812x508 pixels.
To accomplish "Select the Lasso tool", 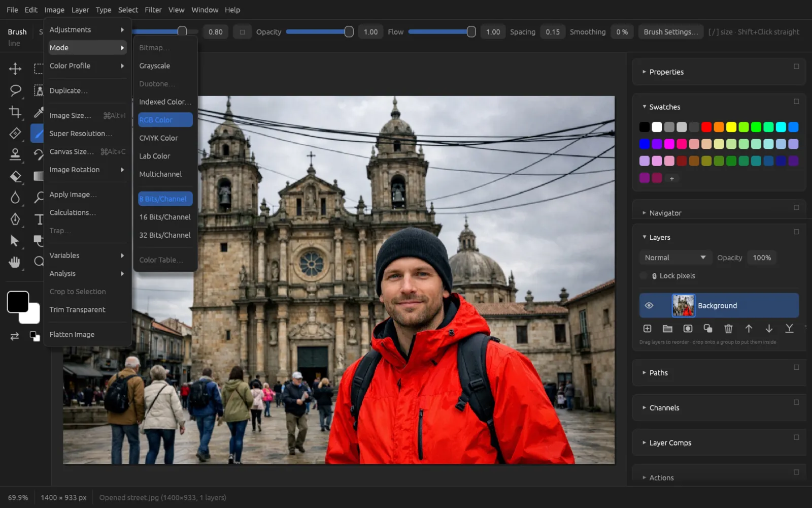I will (x=15, y=90).
